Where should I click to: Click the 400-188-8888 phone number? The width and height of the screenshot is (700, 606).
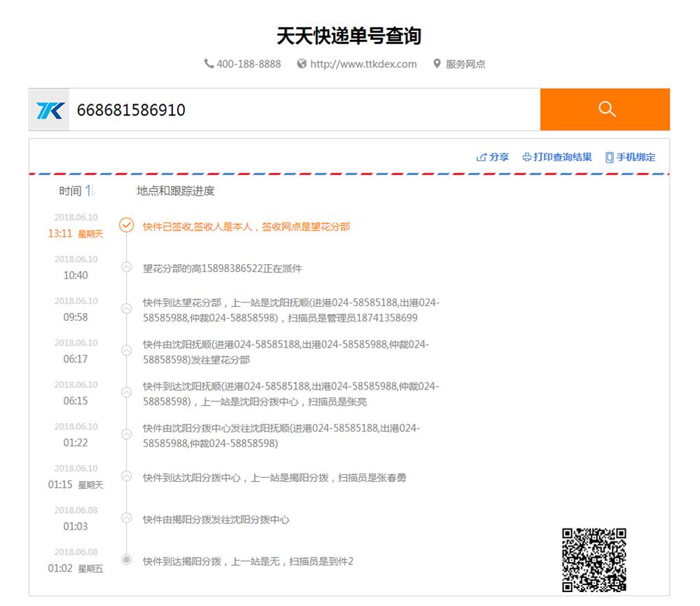[x=248, y=64]
